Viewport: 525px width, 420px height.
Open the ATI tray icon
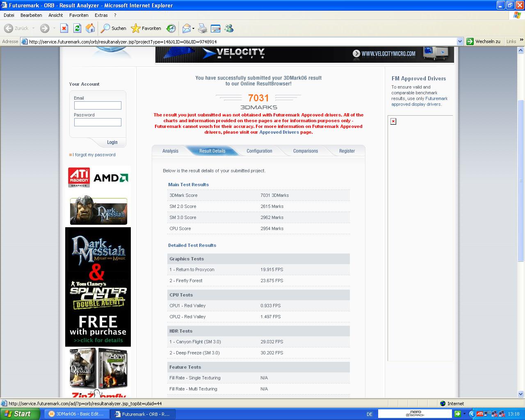coord(479,414)
